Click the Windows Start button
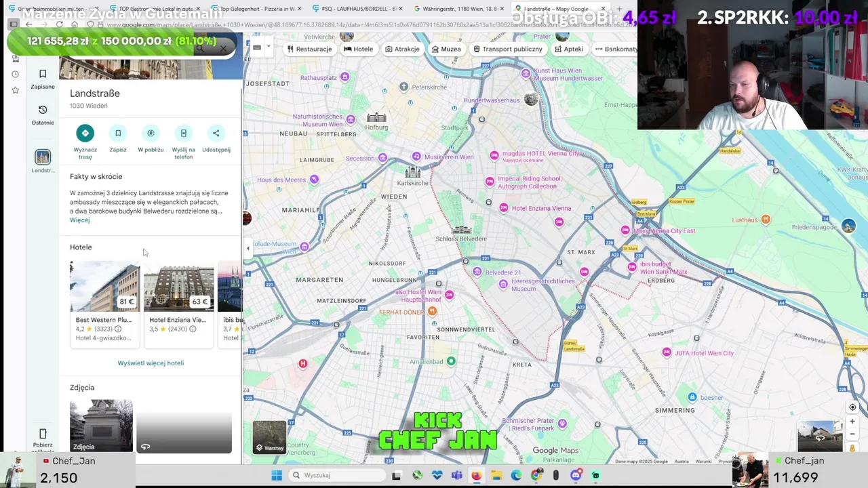This screenshot has height=488, width=868. click(277, 475)
